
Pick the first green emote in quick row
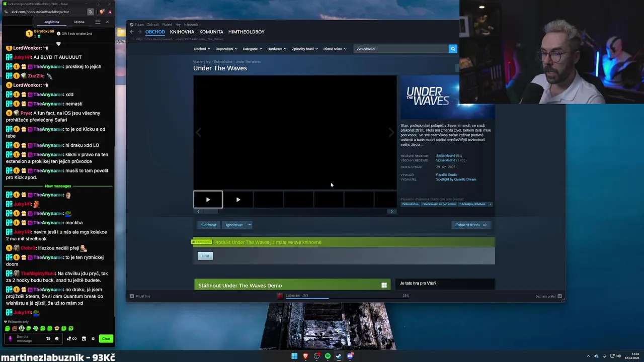click(x=8, y=328)
